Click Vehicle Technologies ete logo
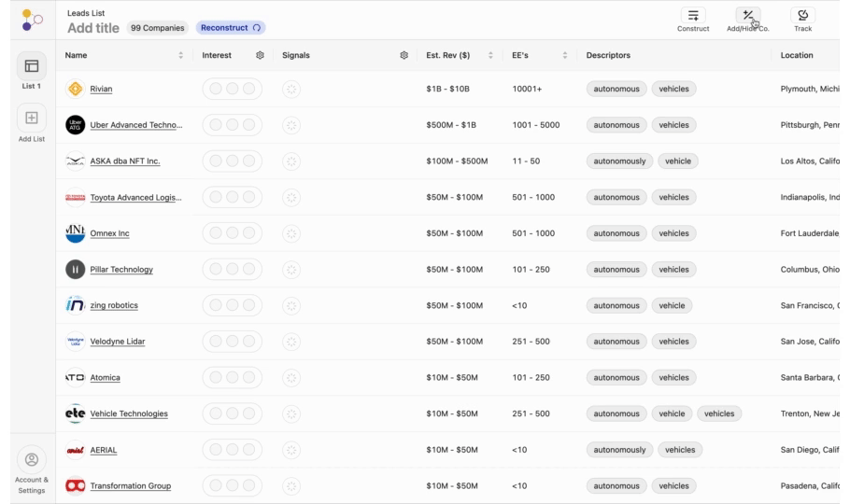Screen dimensions: 850x504 click(76, 413)
